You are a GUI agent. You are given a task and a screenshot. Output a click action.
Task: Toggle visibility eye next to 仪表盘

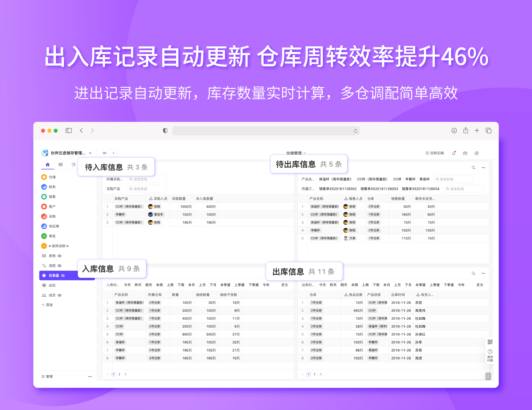coord(63,275)
